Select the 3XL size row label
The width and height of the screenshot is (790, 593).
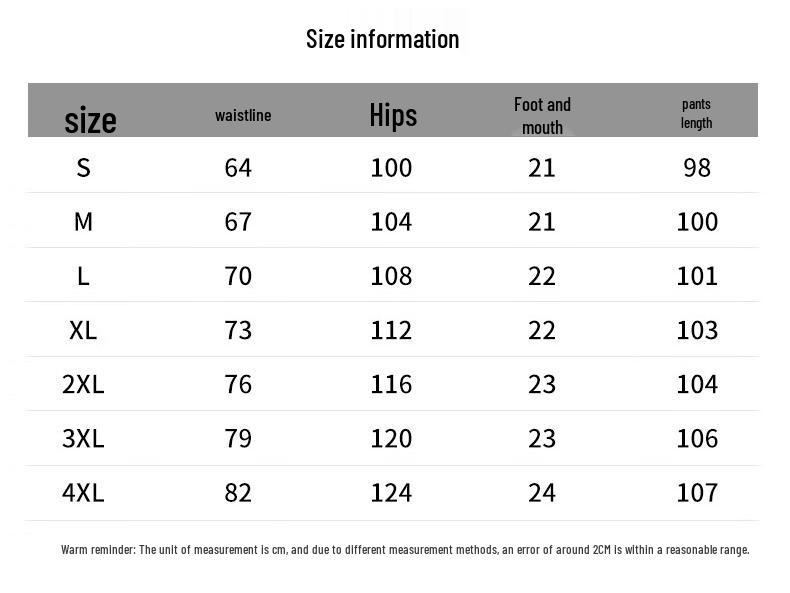pyautogui.click(x=83, y=438)
